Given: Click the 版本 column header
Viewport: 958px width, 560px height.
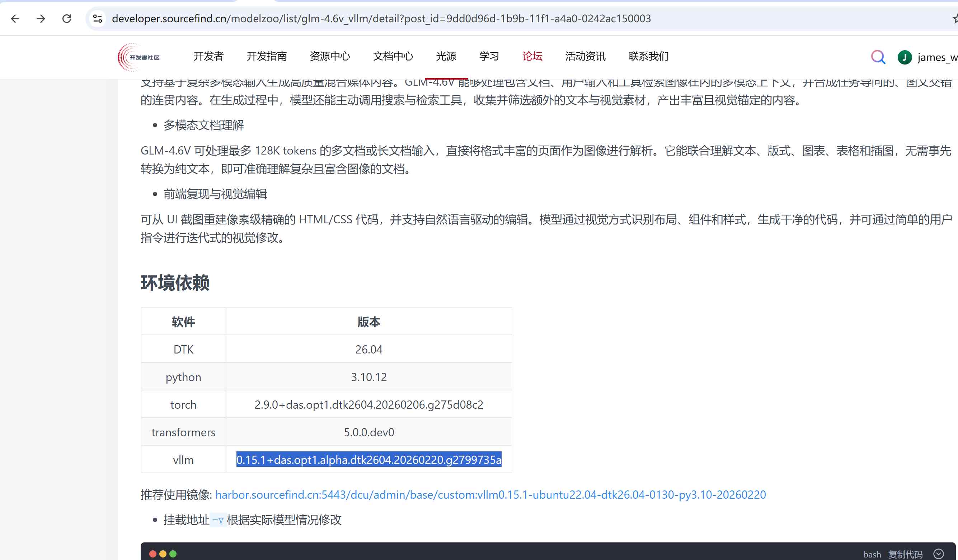Looking at the screenshot, I should click(x=369, y=322).
